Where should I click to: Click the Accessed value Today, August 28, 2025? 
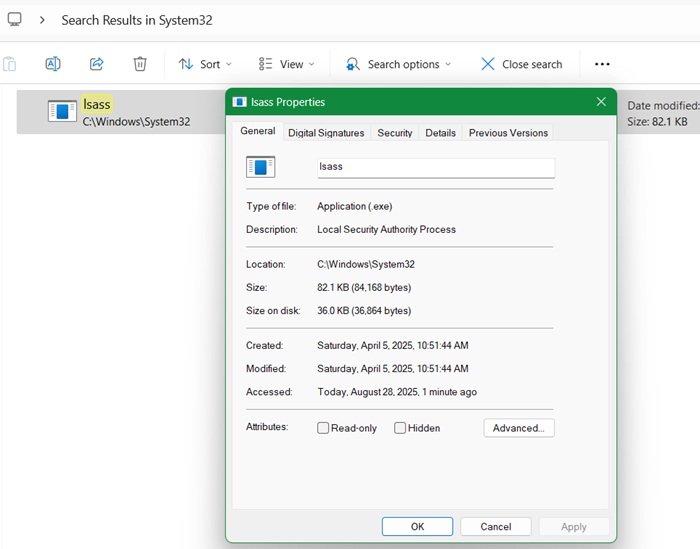[x=397, y=392]
